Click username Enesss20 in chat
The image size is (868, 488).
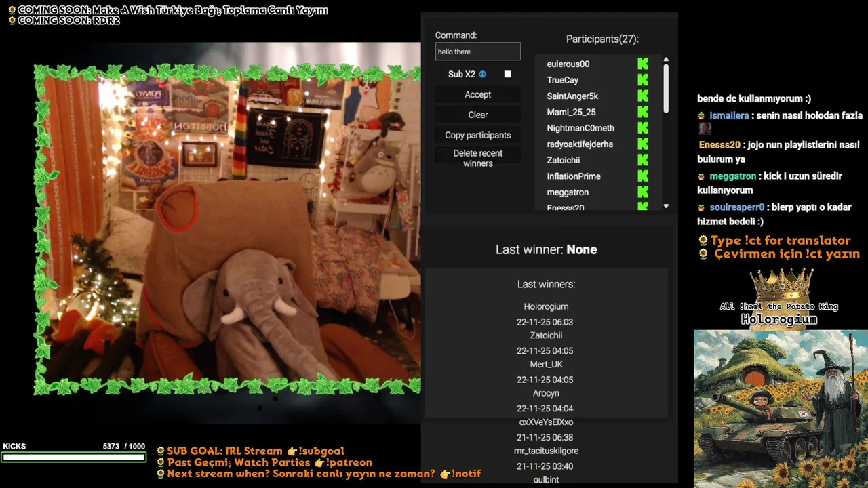[x=719, y=145]
